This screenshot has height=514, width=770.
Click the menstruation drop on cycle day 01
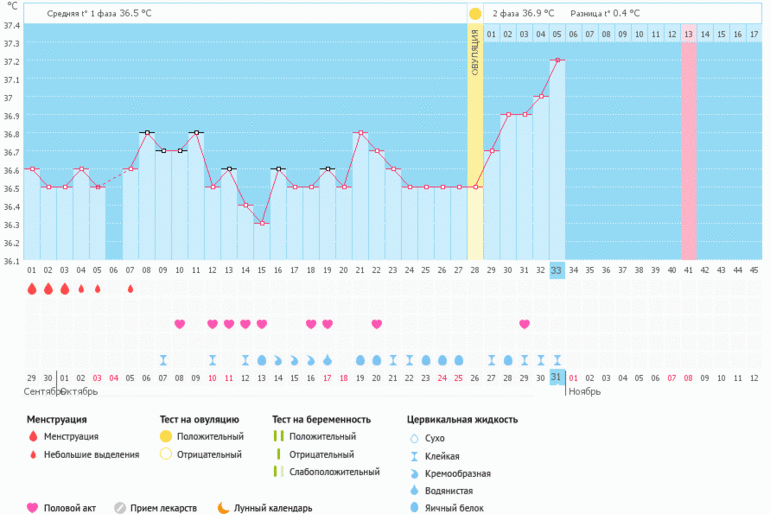[x=32, y=289]
